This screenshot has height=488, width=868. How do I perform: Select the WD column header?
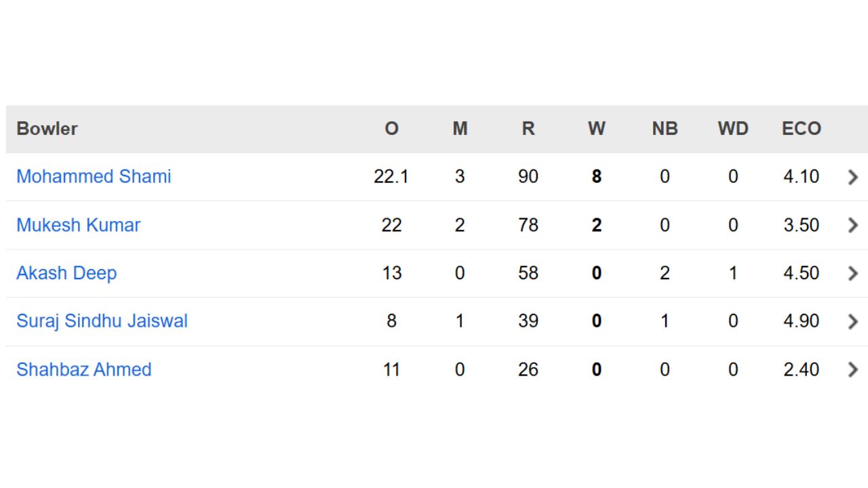(x=733, y=129)
